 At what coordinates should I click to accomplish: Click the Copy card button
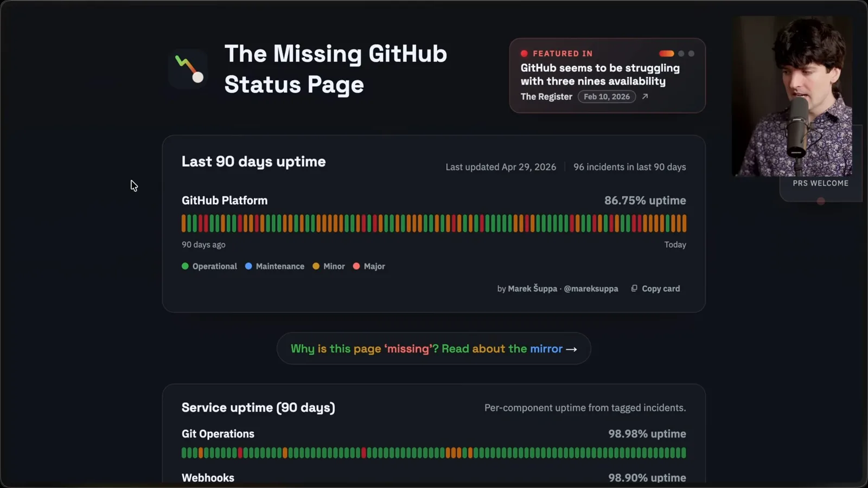click(x=655, y=288)
